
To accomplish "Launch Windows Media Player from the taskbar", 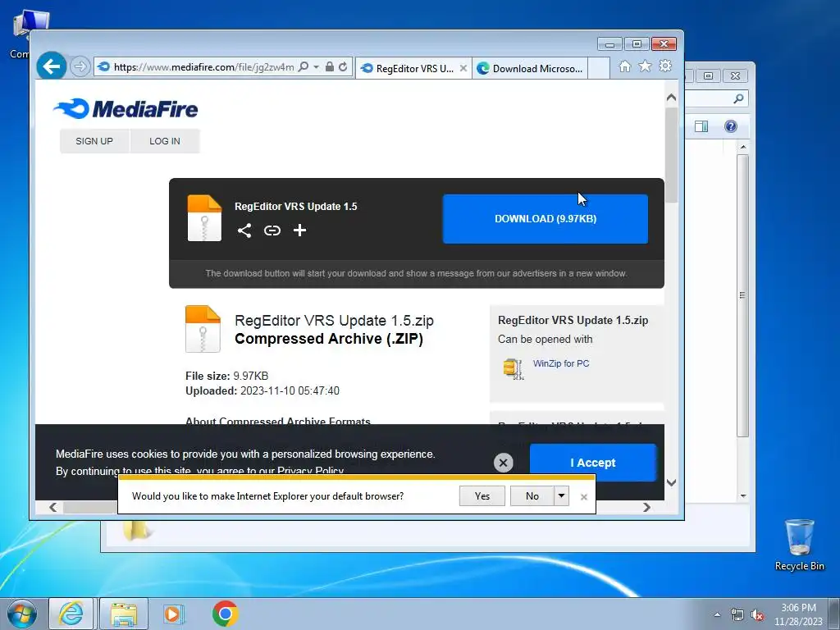I will pyautogui.click(x=173, y=614).
